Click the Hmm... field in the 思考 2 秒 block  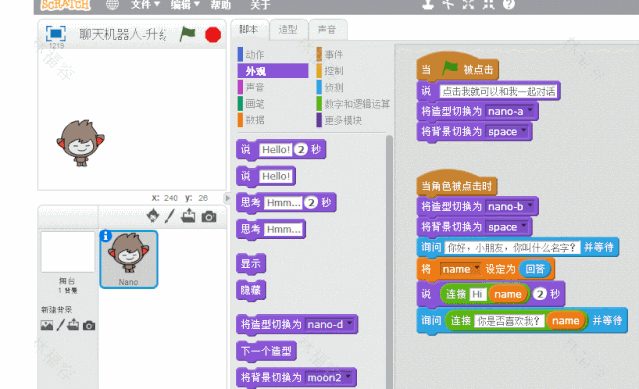click(x=284, y=202)
